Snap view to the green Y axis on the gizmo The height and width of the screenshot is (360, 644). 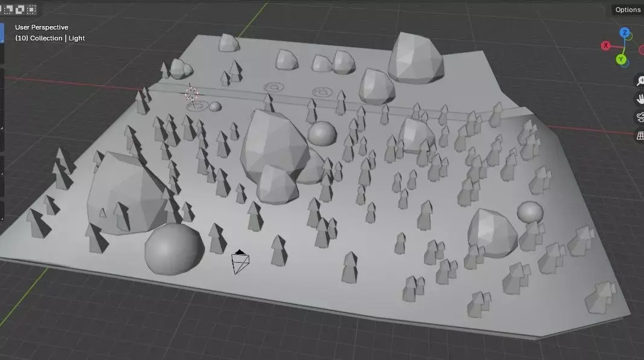coord(621,60)
